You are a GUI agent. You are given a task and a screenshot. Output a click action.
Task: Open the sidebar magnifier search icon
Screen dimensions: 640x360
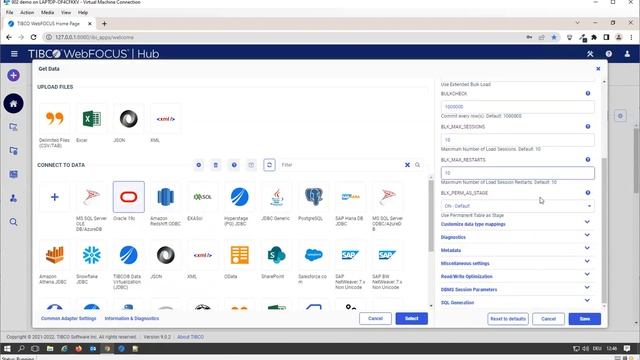[x=13, y=222]
